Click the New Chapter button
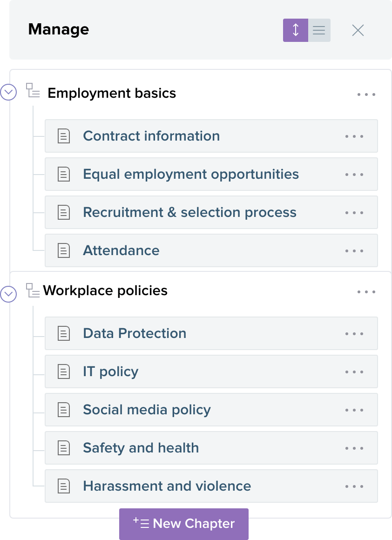The width and height of the screenshot is (392, 540). click(184, 524)
